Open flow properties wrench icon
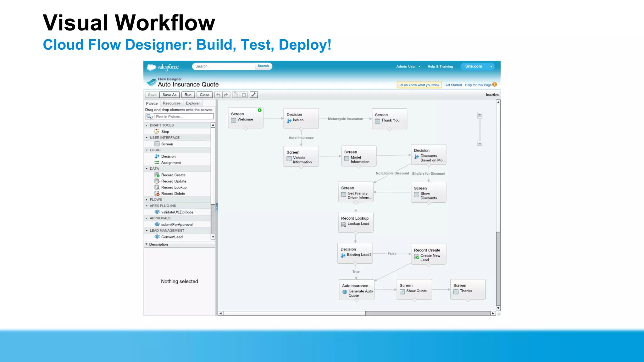Image resolution: width=644 pixels, height=362 pixels. (254, 95)
